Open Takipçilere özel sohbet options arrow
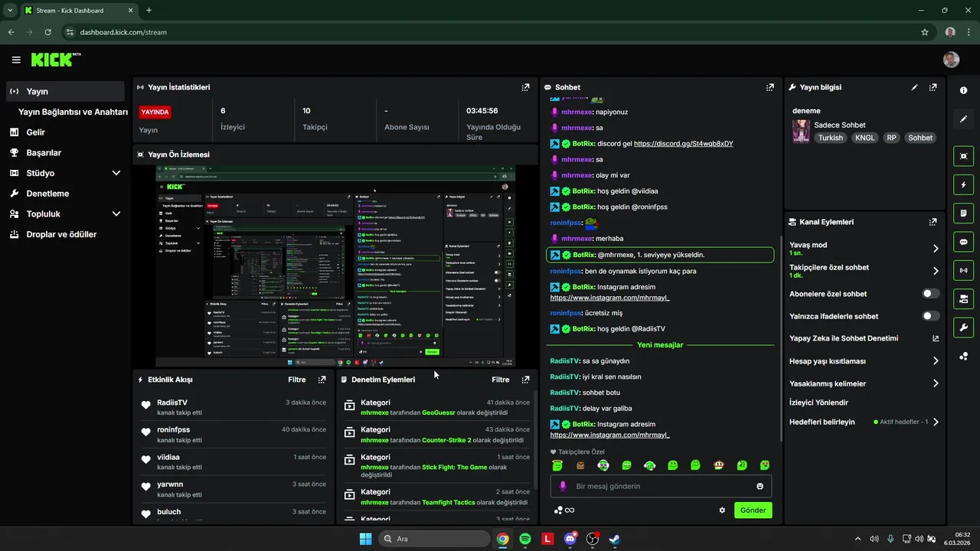The width and height of the screenshot is (980, 551). [936, 271]
